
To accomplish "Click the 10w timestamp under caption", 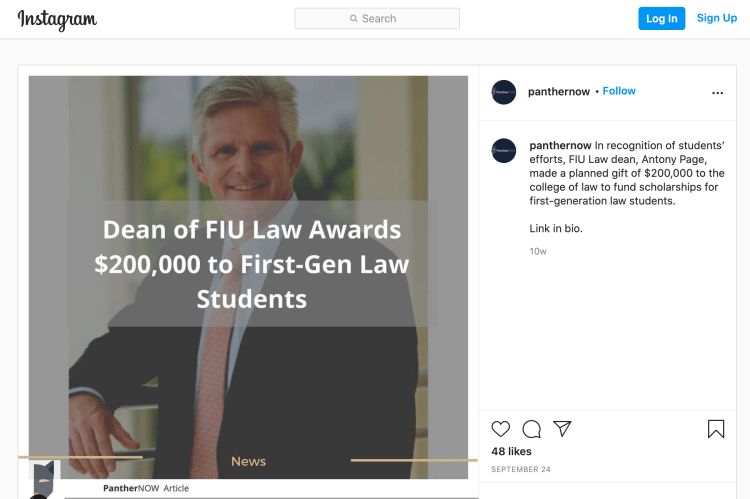I will 538,251.
